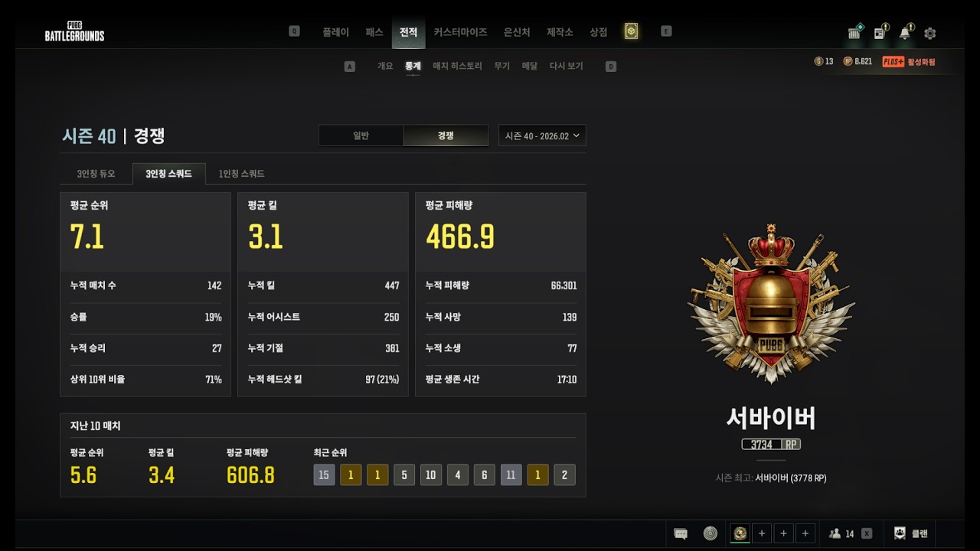Open friends list icon showing 14
Image resolution: width=980 pixels, height=551 pixels.
[x=835, y=533]
